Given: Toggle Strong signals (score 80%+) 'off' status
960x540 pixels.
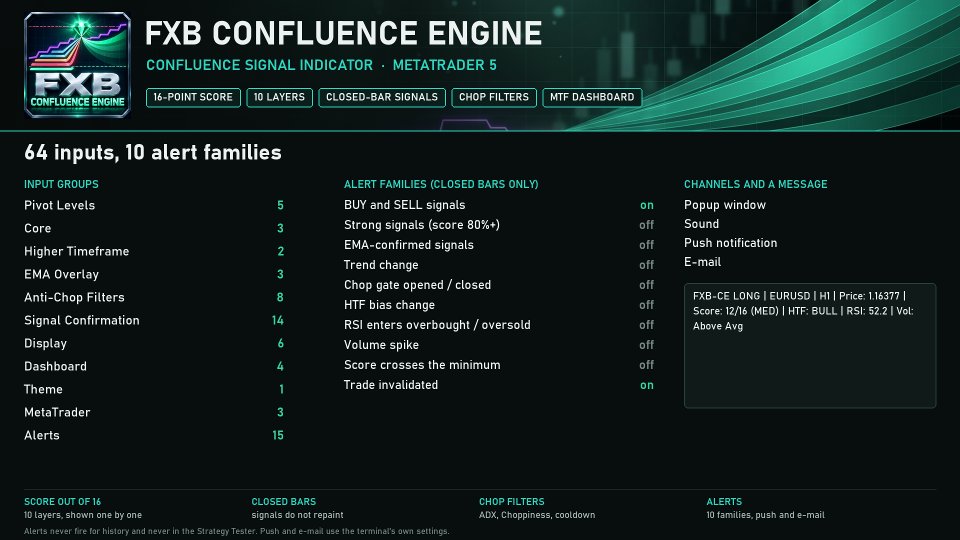Looking at the screenshot, I should tap(647, 225).
